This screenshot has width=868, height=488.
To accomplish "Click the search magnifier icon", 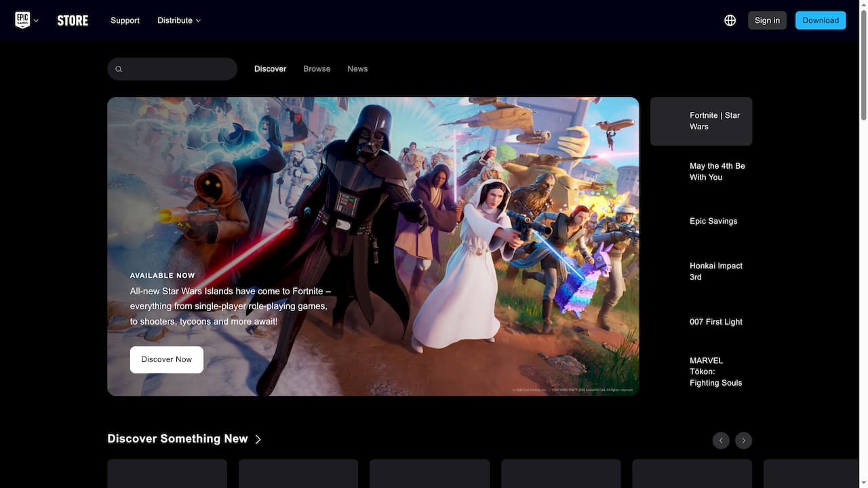I will (x=119, y=69).
